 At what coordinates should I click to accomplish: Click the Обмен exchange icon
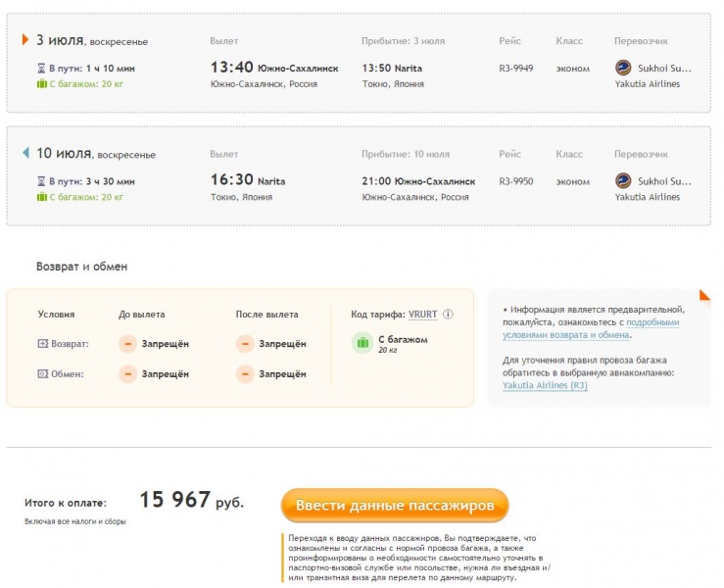click(x=42, y=373)
